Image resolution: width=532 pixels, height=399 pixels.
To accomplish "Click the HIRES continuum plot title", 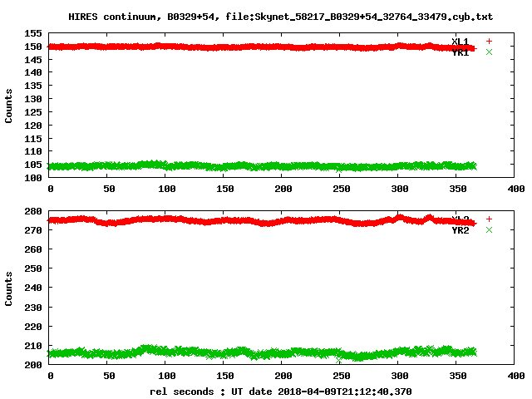I will [281, 17].
